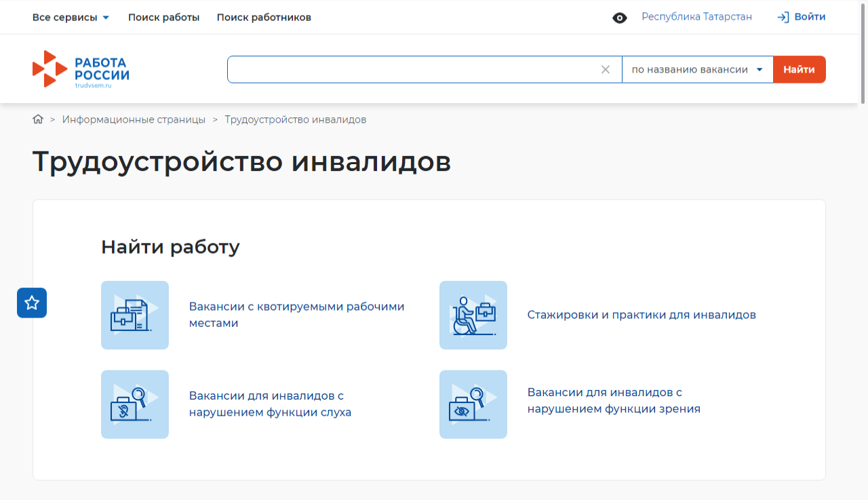This screenshot has width=868, height=500.
Task: Expand the Все сервисы dropdown
Action: tap(71, 17)
